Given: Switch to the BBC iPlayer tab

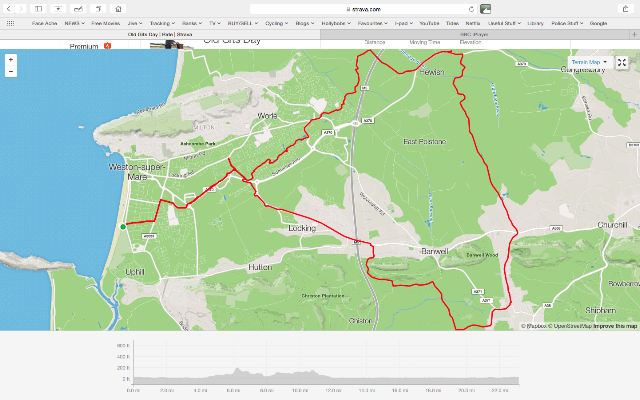Looking at the screenshot, I should pyautogui.click(x=474, y=35).
